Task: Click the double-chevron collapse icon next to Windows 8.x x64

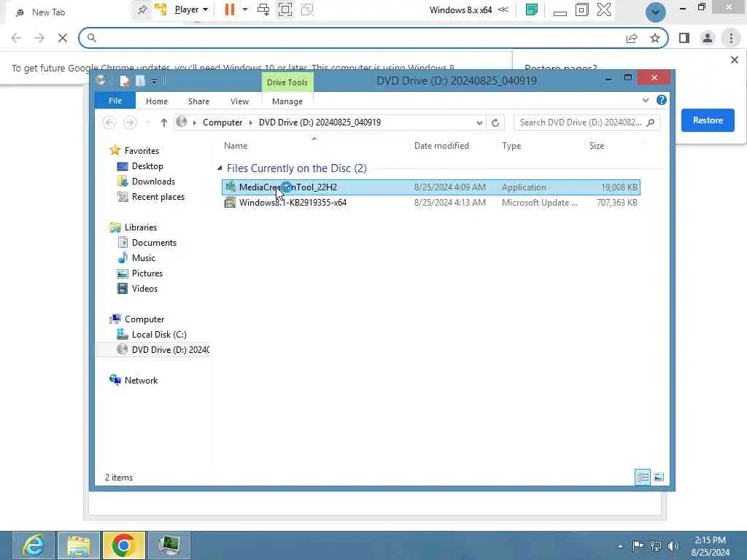Action: point(503,9)
